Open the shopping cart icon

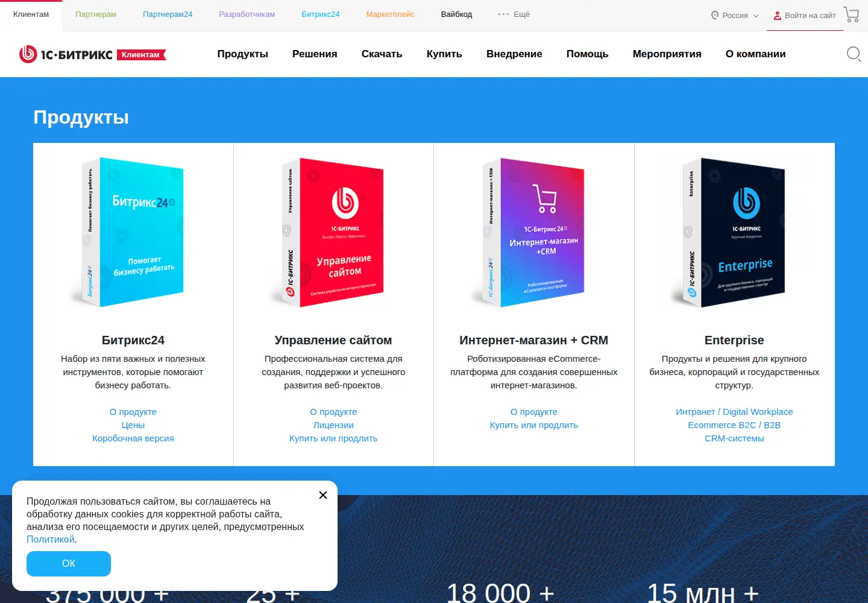[x=851, y=14]
